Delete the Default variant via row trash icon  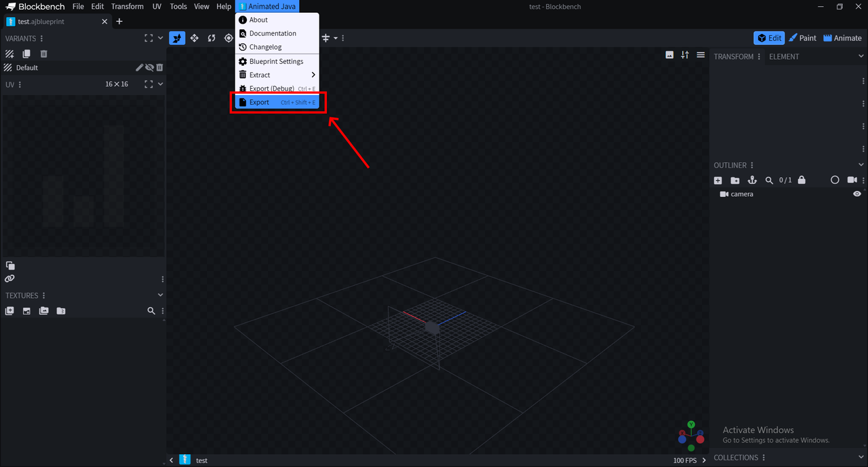click(x=160, y=67)
